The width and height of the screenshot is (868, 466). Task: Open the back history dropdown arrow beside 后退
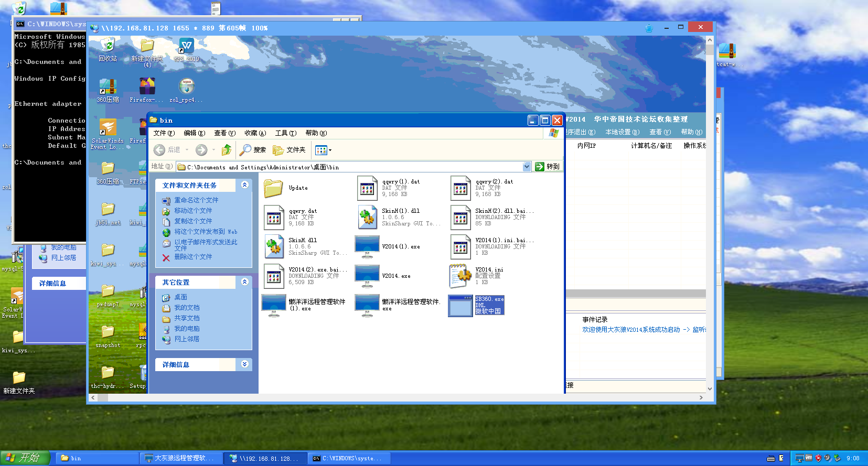pos(187,150)
